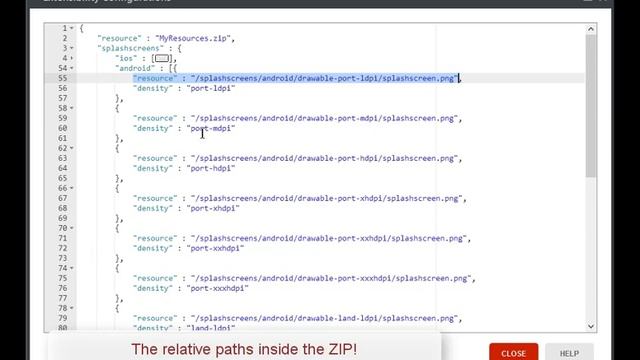Image resolution: width=640 pixels, height=360 pixels.
Task: Click the "ios" key on line 4
Action: (126, 58)
